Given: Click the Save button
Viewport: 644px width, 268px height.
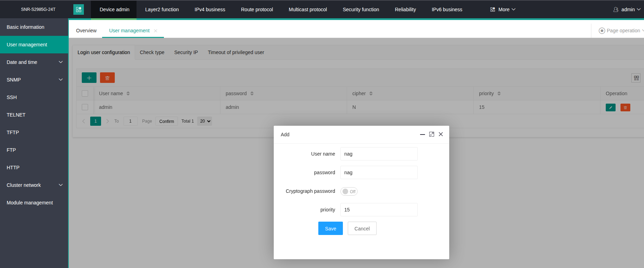Looking at the screenshot, I should tap(331, 228).
